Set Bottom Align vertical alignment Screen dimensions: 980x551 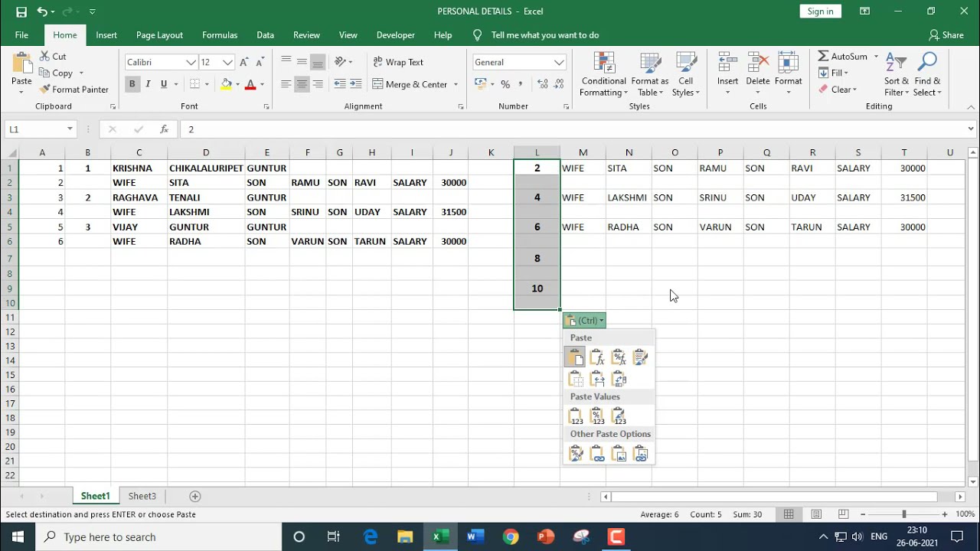pyautogui.click(x=318, y=62)
